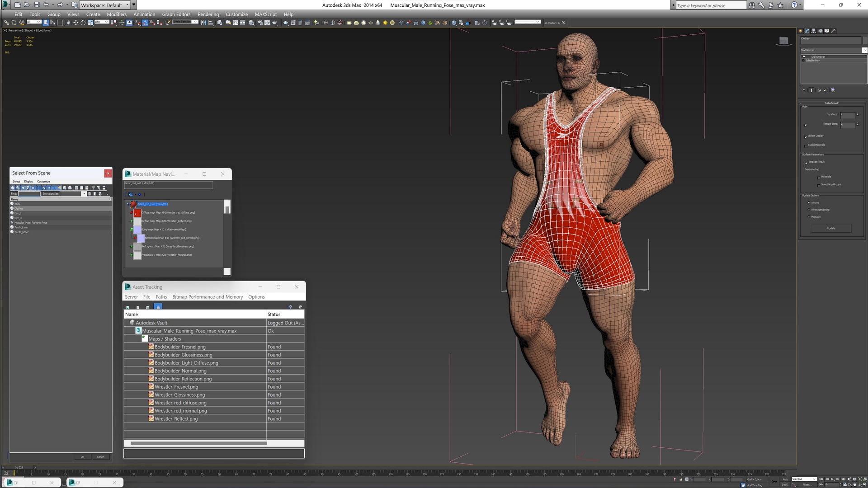The width and height of the screenshot is (868, 488).
Task: Toggle the Render Iters checkbox
Action: [806, 125]
